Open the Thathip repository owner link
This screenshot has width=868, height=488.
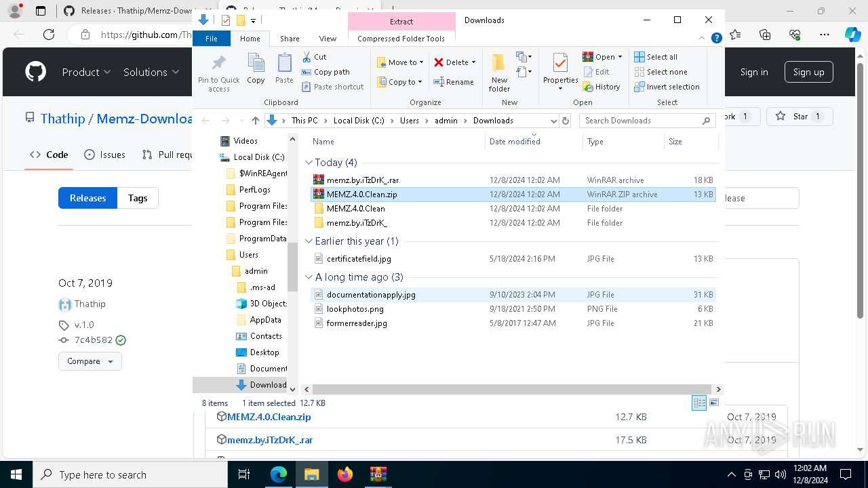click(x=62, y=119)
